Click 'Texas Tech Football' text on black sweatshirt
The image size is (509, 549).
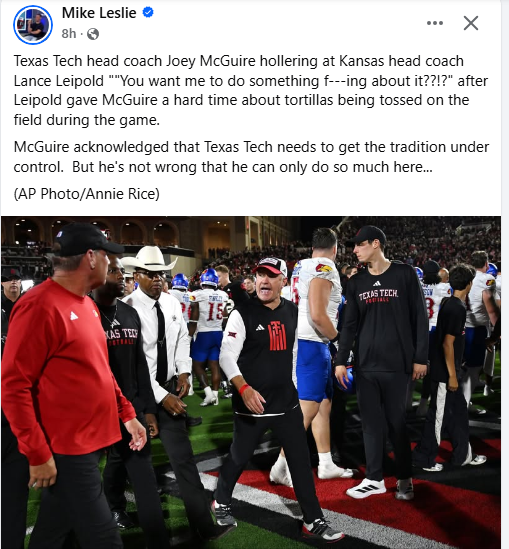[x=378, y=296]
